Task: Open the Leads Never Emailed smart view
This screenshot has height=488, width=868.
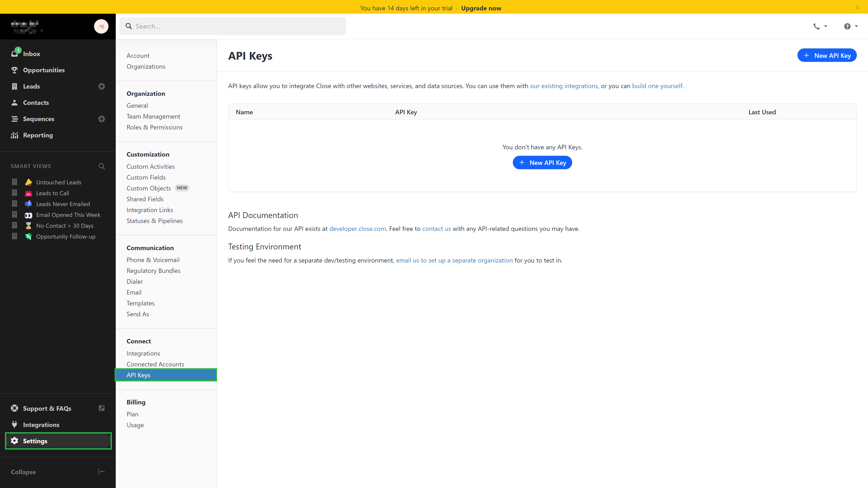Action: pyautogui.click(x=63, y=204)
